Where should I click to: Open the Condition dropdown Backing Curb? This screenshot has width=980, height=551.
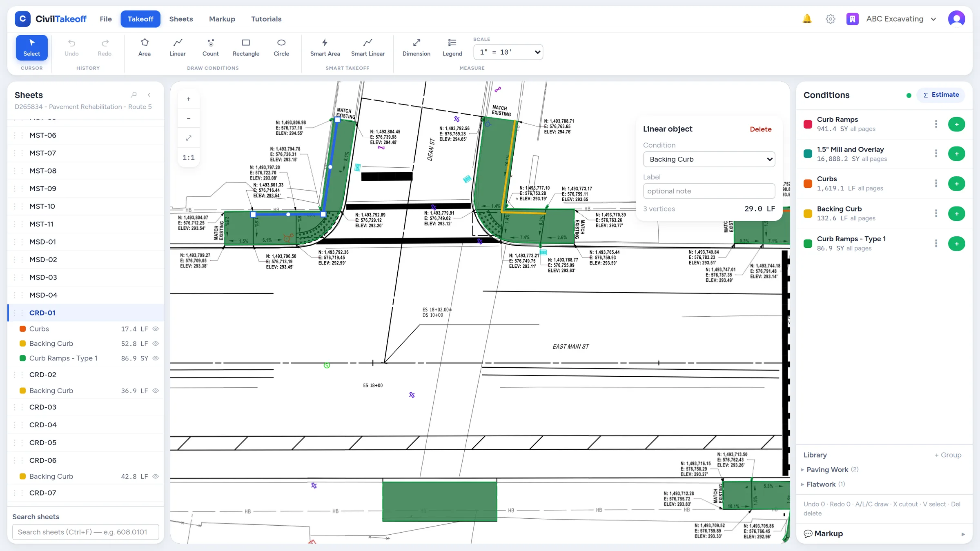pyautogui.click(x=709, y=159)
